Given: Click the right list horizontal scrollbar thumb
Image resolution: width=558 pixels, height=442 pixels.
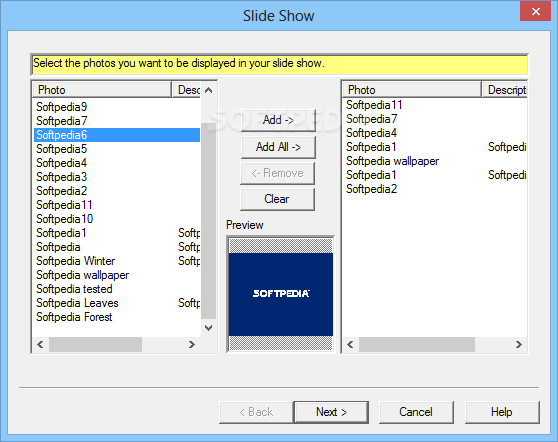Looking at the screenshot, I should point(417,344).
